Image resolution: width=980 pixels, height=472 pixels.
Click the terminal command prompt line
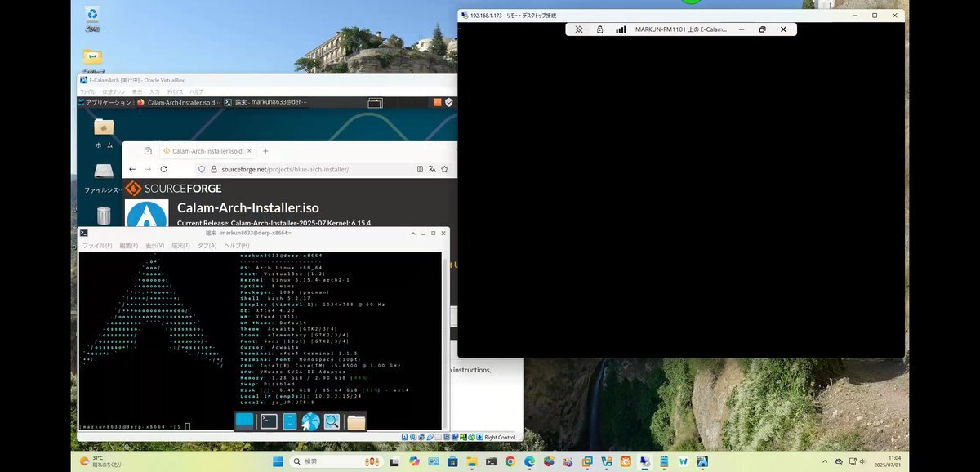point(135,426)
